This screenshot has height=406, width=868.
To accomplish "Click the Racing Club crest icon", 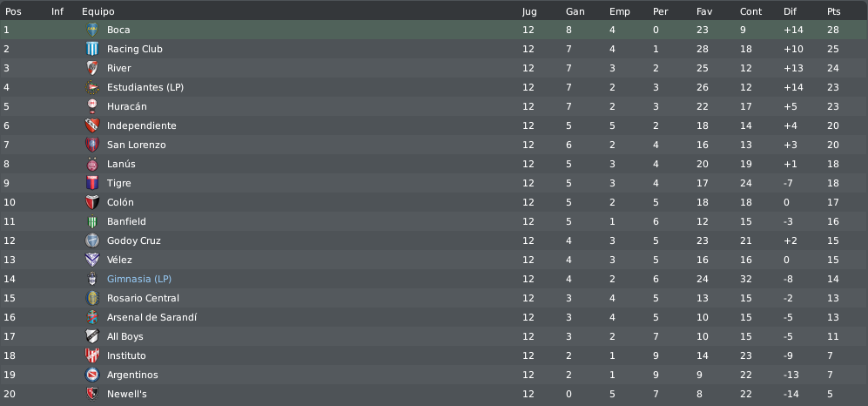I will [92, 49].
